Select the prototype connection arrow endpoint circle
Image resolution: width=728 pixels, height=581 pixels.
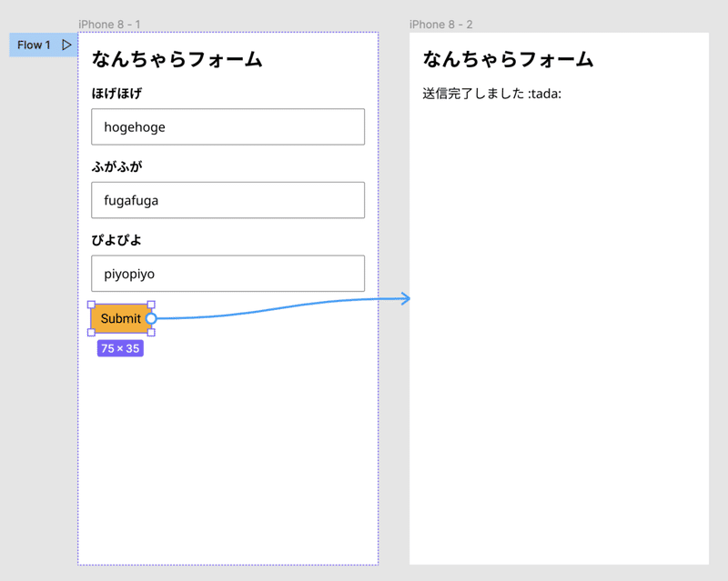click(150, 318)
